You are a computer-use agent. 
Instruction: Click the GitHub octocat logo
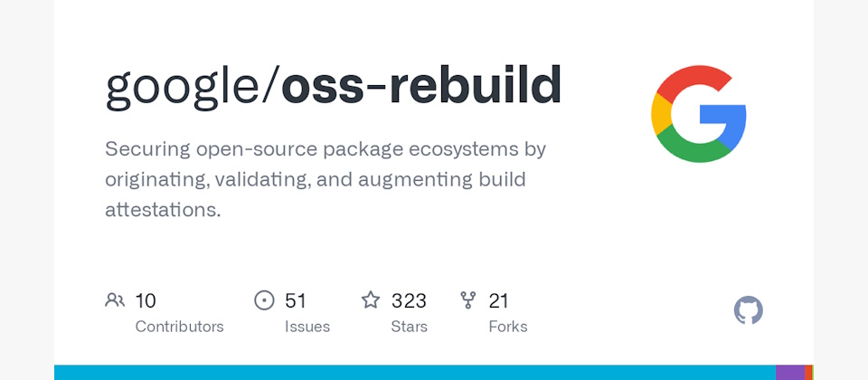point(748,310)
